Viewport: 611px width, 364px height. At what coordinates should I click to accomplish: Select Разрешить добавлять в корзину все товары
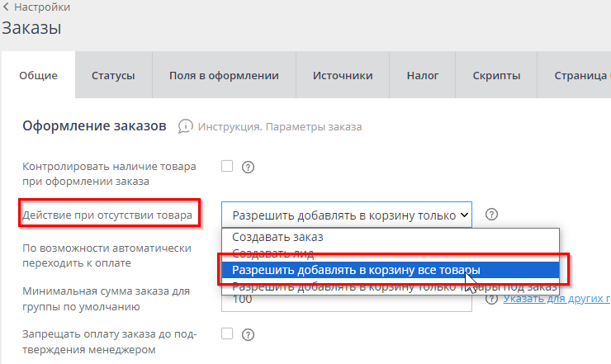[356, 270]
